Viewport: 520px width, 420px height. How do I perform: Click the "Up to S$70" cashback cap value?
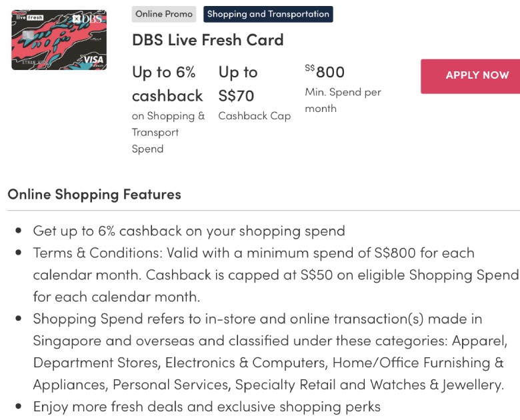(x=238, y=83)
